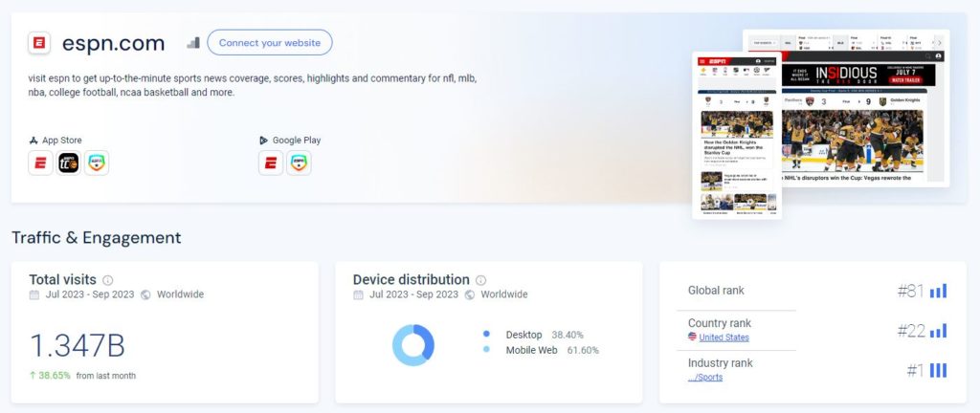Click the calendar icon in Device distribution card

click(x=358, y=294)
